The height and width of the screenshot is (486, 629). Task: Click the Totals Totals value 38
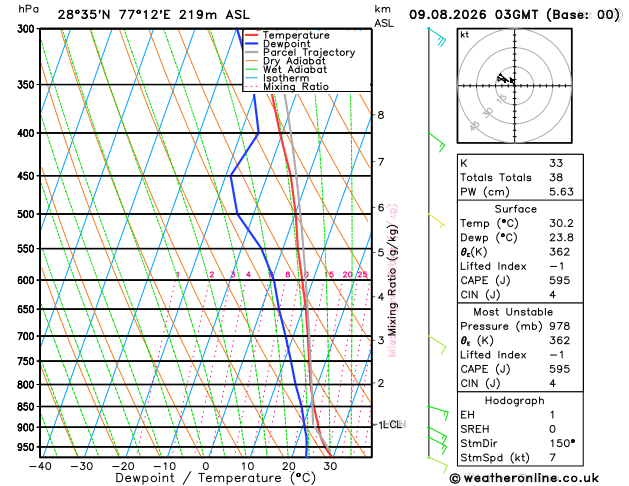tap(556, 178)
